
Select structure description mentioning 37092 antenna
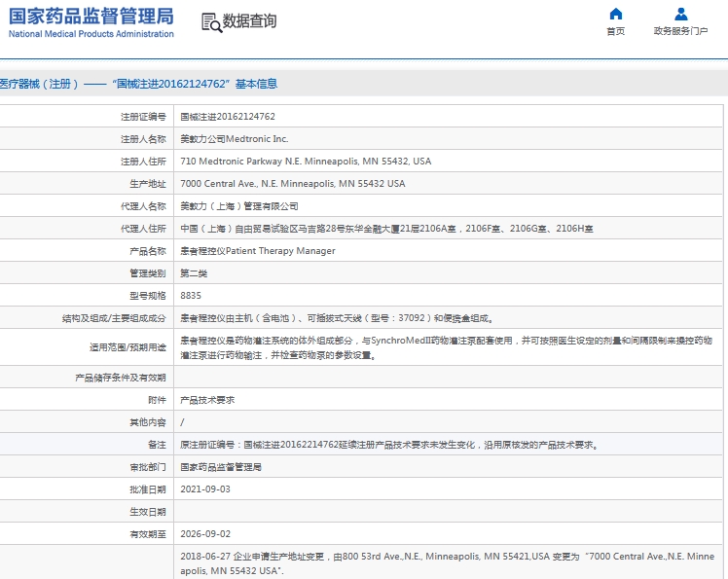click(337, 318)
